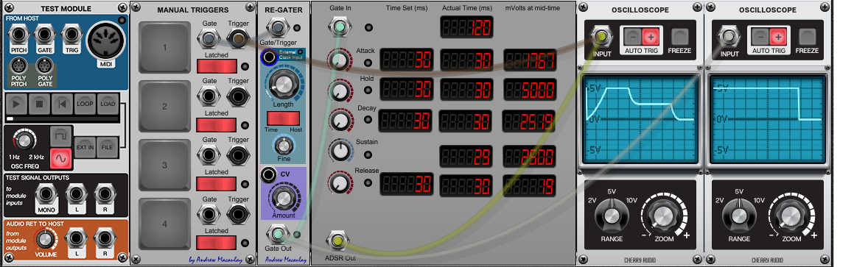868x267 pixels.
Task: Click the Release Time Set display
Action: click(406, 185)
